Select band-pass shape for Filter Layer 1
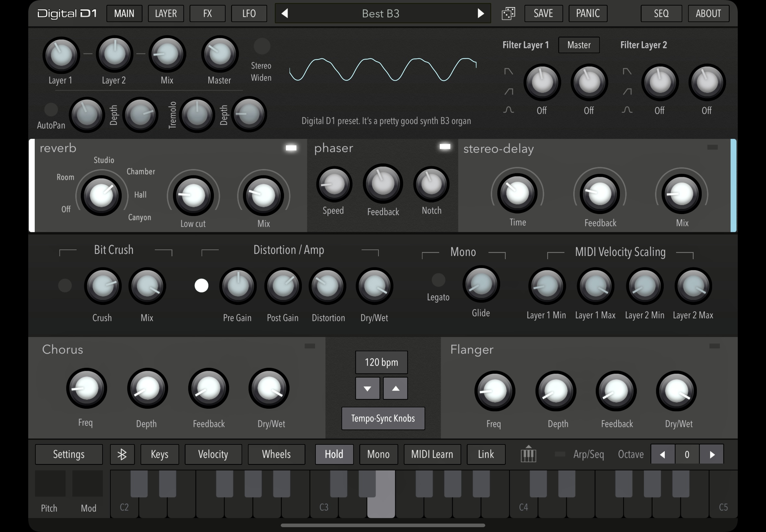766x532 pixels. (508, 110)
